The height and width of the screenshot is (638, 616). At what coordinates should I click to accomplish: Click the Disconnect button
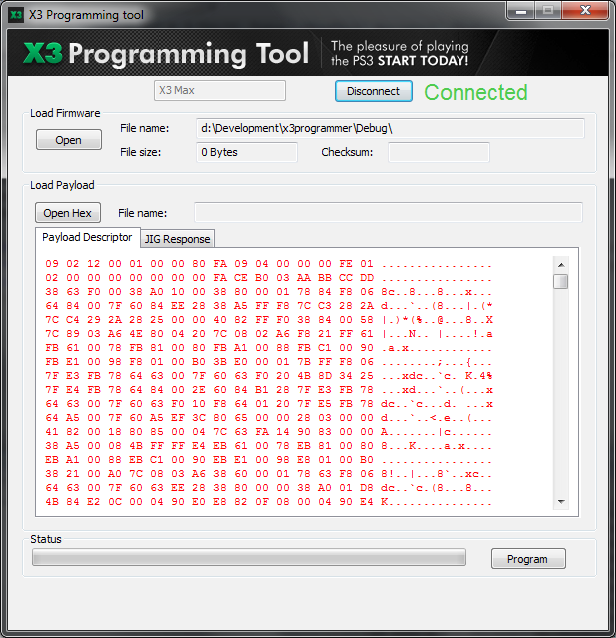[x=374, y=91]
